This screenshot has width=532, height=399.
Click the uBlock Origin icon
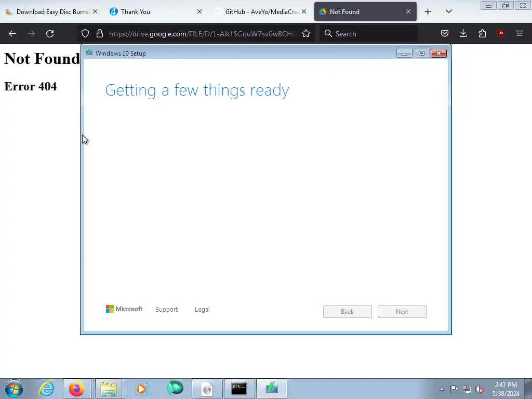pyautogui.click(x=501, y=33)
